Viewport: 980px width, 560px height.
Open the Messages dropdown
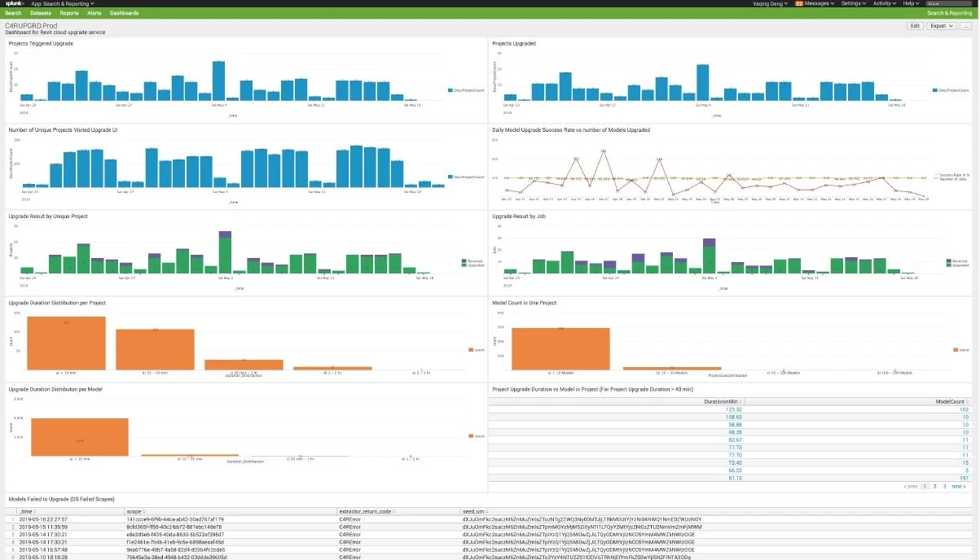(x=820, y=3)
